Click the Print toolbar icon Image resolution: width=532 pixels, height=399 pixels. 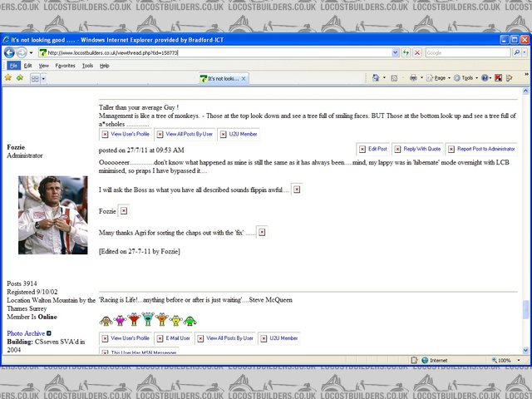(x=413, y=78)
